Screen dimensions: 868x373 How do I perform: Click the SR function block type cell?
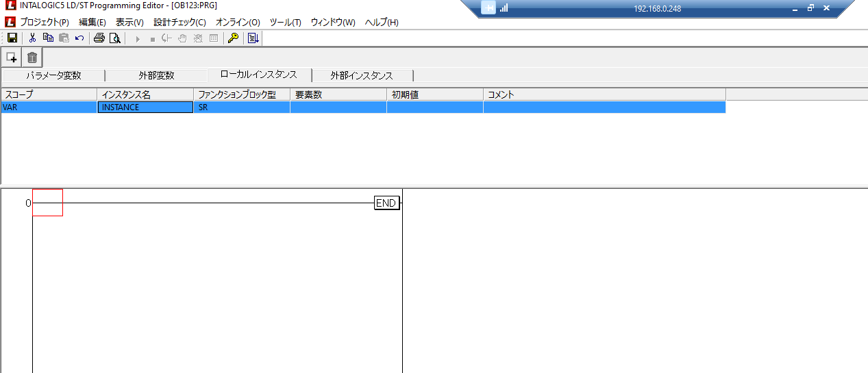[242, 107]
